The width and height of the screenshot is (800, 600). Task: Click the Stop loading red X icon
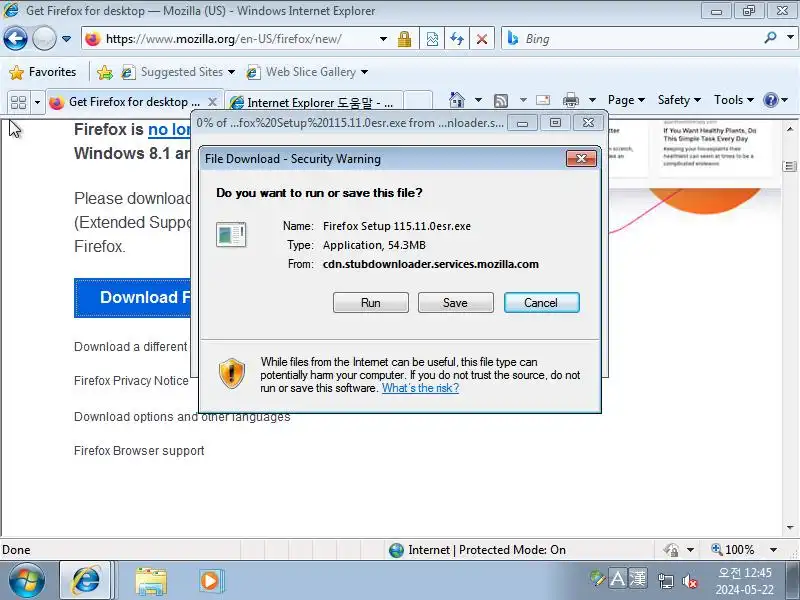(x=482, y=39)
